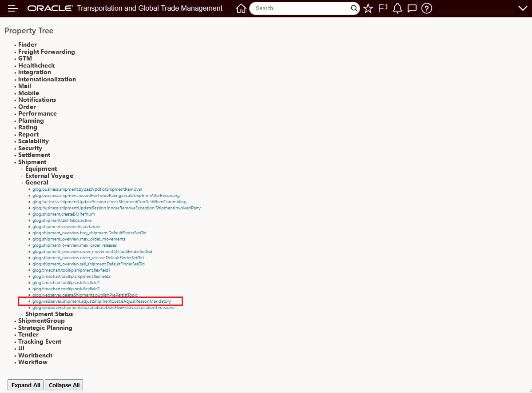The width and height of the screenshot is (532, 393).
Task: Open checkShipmentConflictWhenCommitting property link
Action: [109, 202]
